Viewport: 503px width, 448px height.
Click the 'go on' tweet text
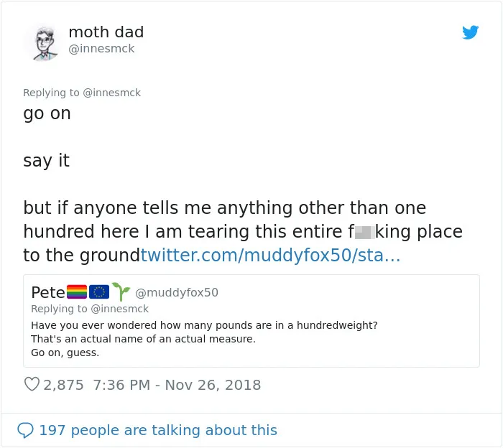pyautogui.click(x=47, y=114)
